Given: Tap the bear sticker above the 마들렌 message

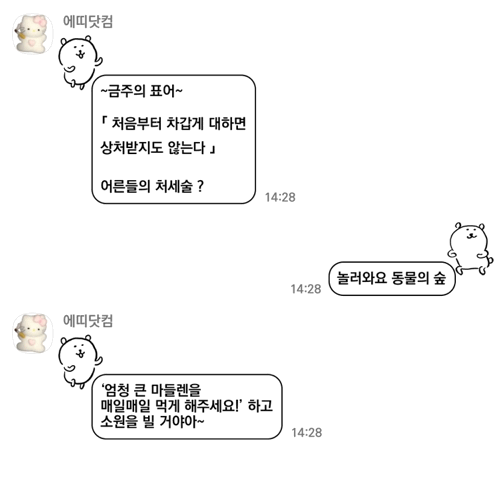Looking at the screenshot, I should (x=80, y=362).
